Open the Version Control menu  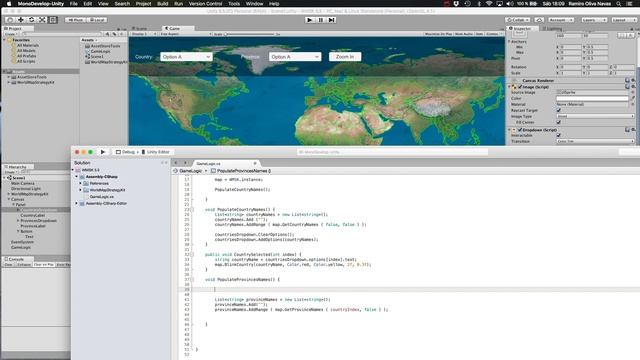pos(205,4)
